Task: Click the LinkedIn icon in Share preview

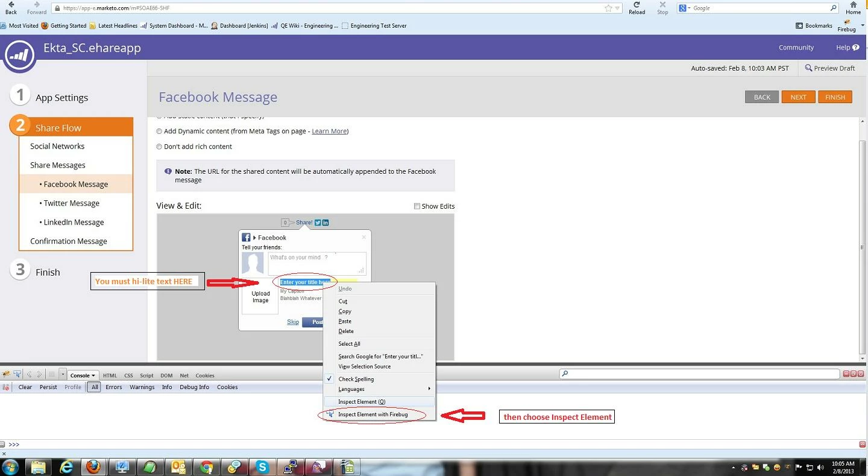Action: (325, 223)
